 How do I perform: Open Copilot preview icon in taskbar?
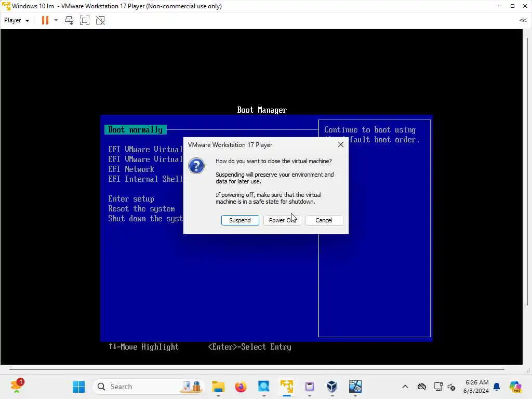click(515, 387)
